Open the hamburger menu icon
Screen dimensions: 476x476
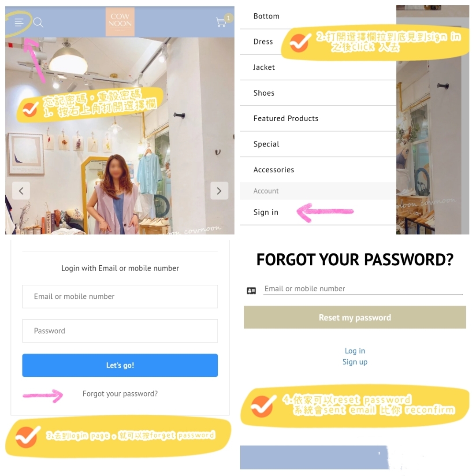(x=19, y=22)
